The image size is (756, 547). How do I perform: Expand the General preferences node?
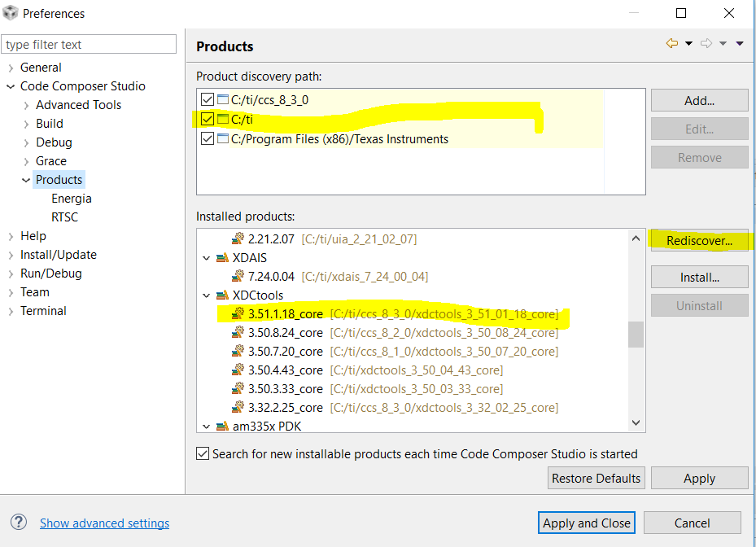click(11, 68)
